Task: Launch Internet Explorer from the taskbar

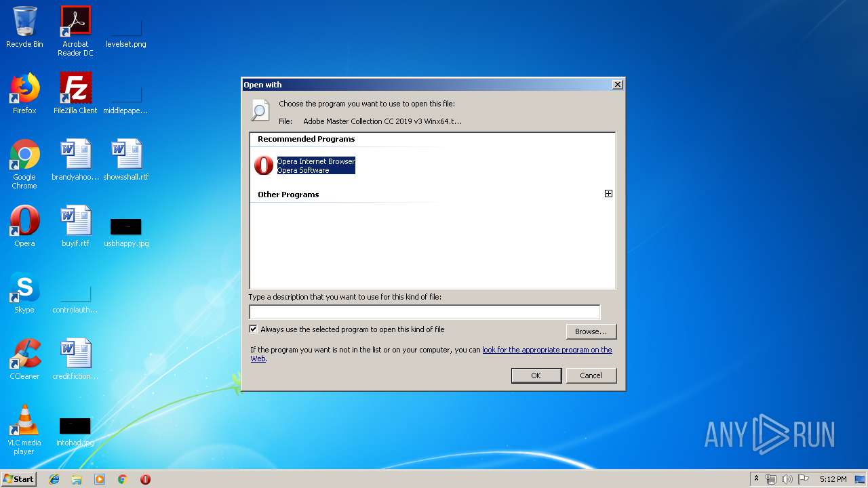Action: (54, 479)
